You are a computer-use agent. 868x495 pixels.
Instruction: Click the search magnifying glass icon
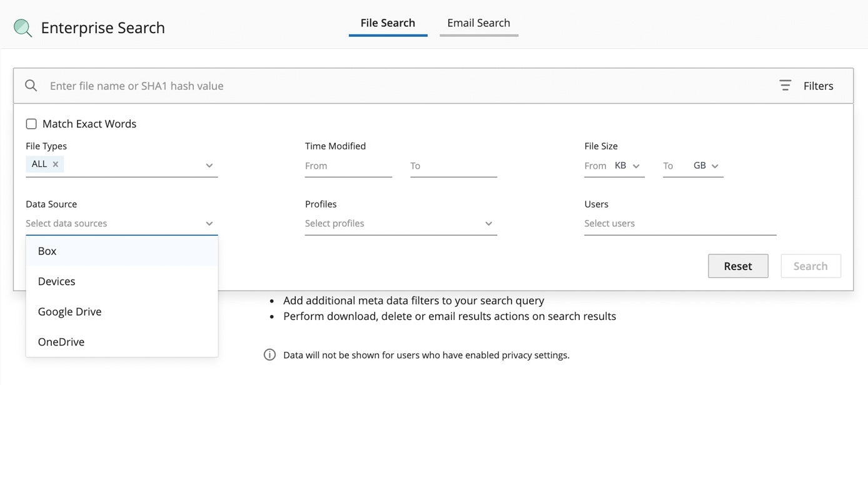click(x=31, y=86)
